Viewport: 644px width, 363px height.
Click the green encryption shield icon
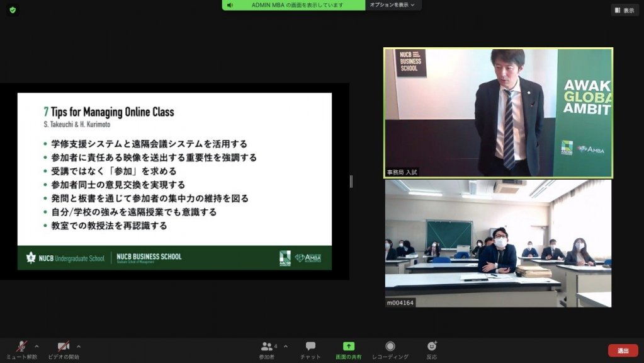[13, 10]
